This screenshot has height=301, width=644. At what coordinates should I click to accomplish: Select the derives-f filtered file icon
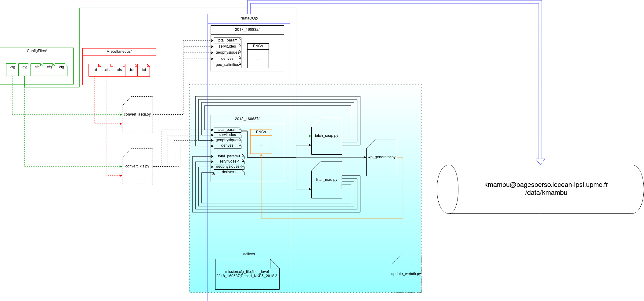tap(229, 172)
